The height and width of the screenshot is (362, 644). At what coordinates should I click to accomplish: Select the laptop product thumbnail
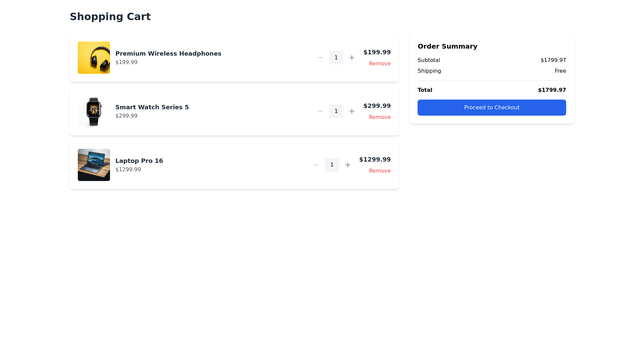pyautogui.click(x=94, y=165)
